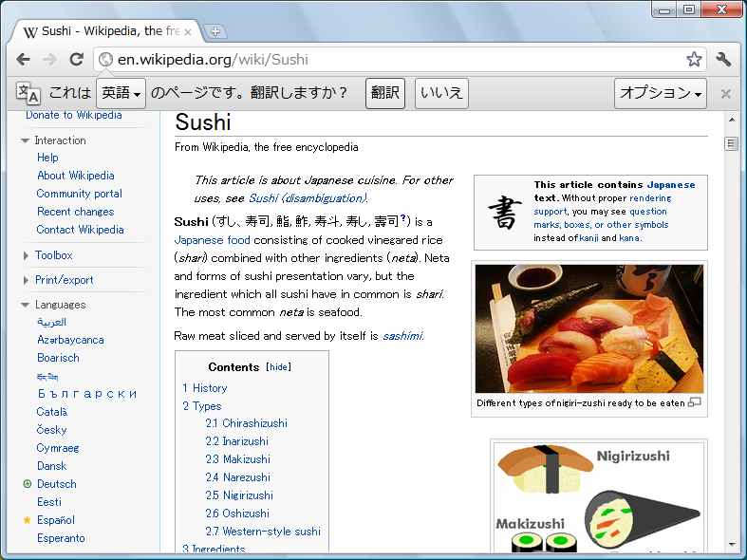Screen dimensions: 747x560
Task: Open the kana link
Action: click(629, 238)
